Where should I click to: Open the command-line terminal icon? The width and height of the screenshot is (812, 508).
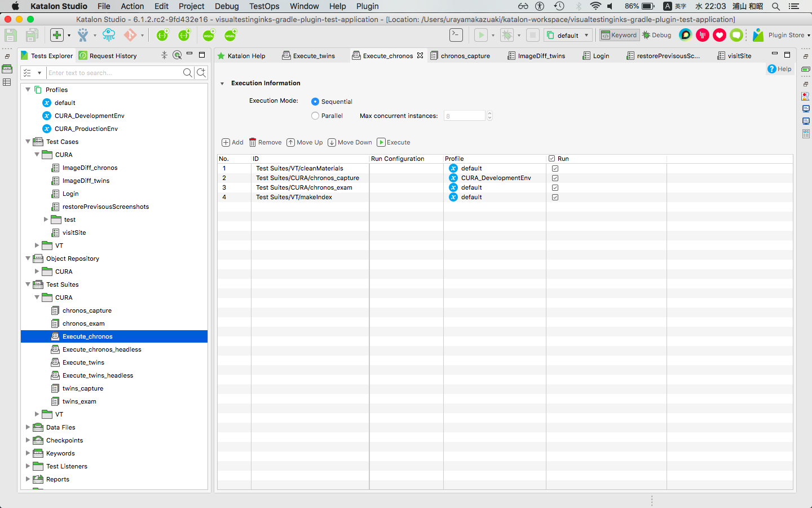coord(456,35)
